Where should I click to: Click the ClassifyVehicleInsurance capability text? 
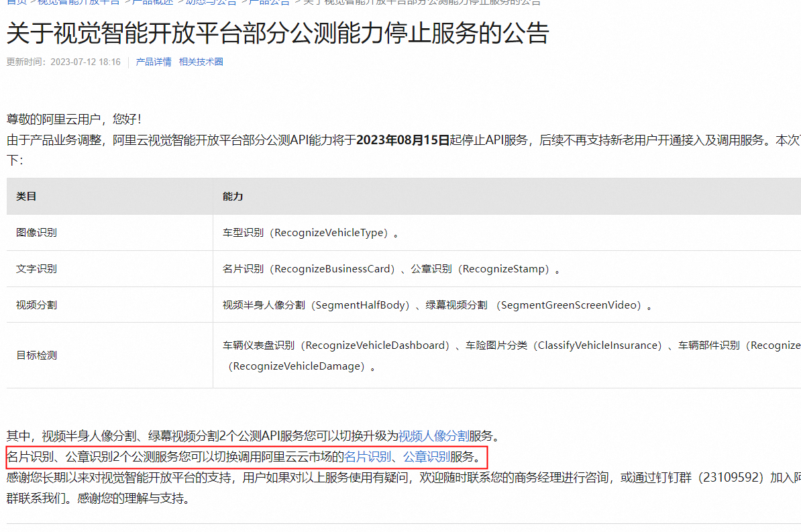click(x=597, y=345)
